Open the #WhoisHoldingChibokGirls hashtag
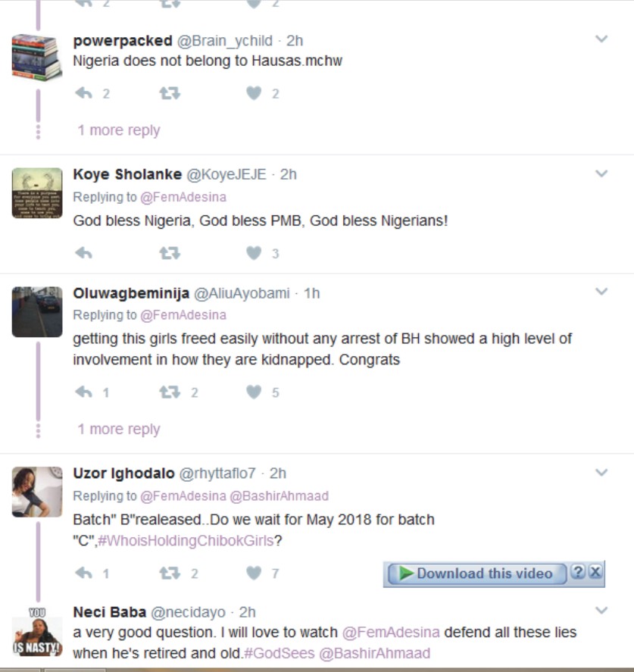 [x=186, y=541]
